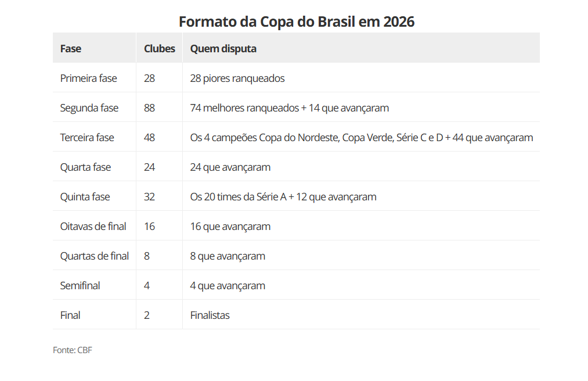Click the 'Quinta fase' row label
The height and width of the screenshot is (381, 588).
pos(85,197)
